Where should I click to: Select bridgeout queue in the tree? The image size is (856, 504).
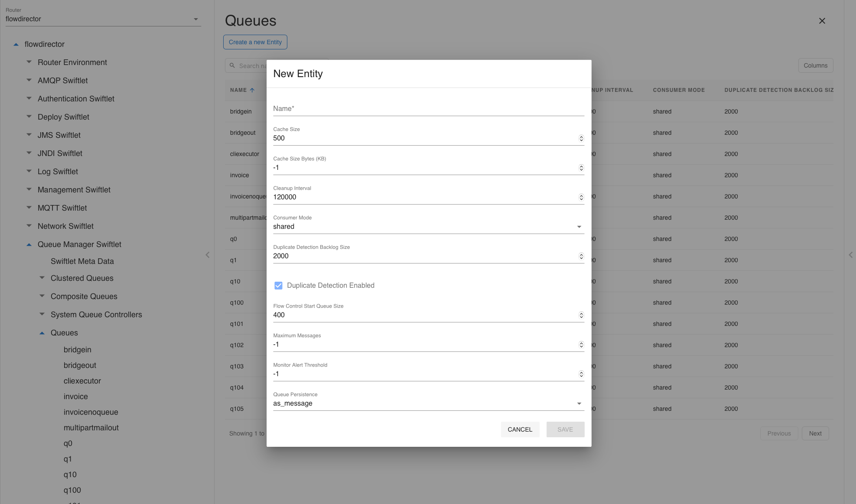tap(80, 365)
